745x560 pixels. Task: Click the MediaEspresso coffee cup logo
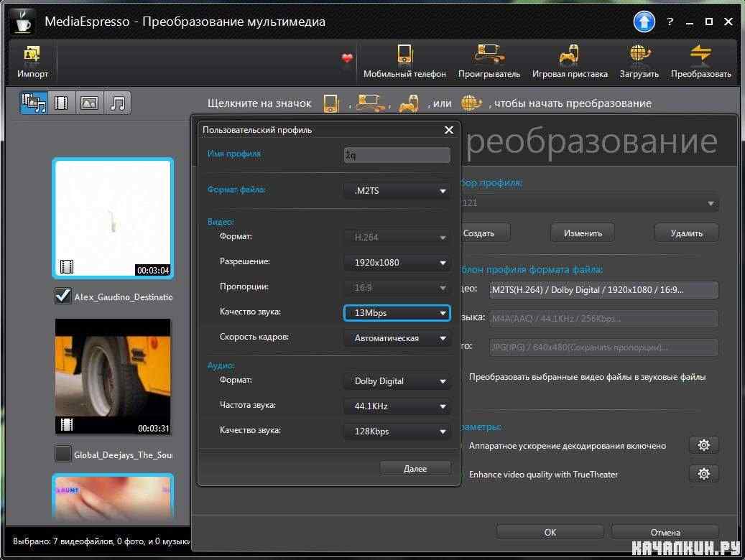(22, 21)
